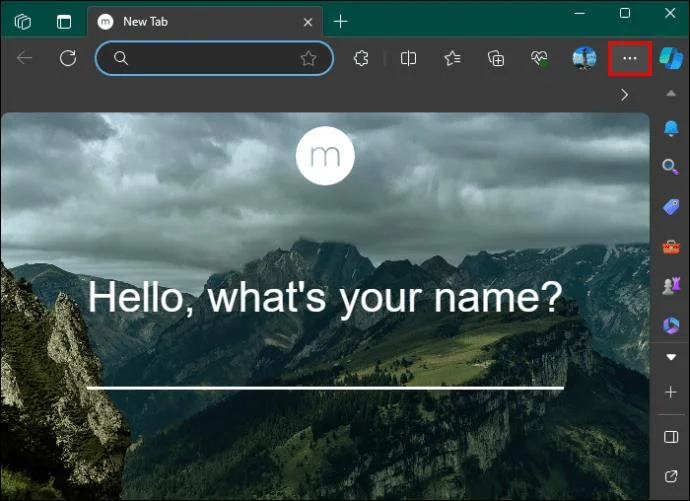Click the disabled Back arrow
Image resolution: width=690 pixels, height=501 pixels.
tap(24, 58)
